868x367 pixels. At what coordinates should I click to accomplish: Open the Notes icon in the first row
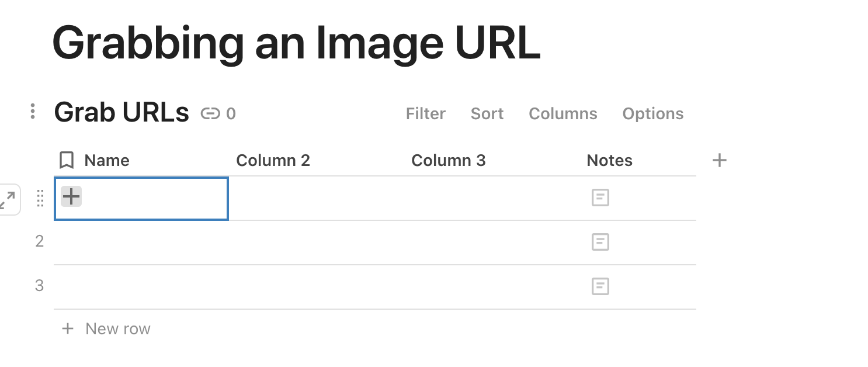pos(600,198)
